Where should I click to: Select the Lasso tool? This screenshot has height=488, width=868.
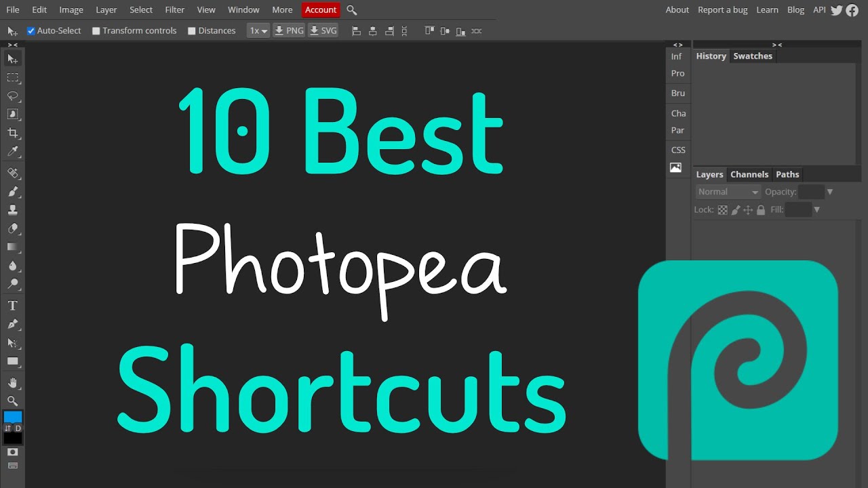coord(12,96)
